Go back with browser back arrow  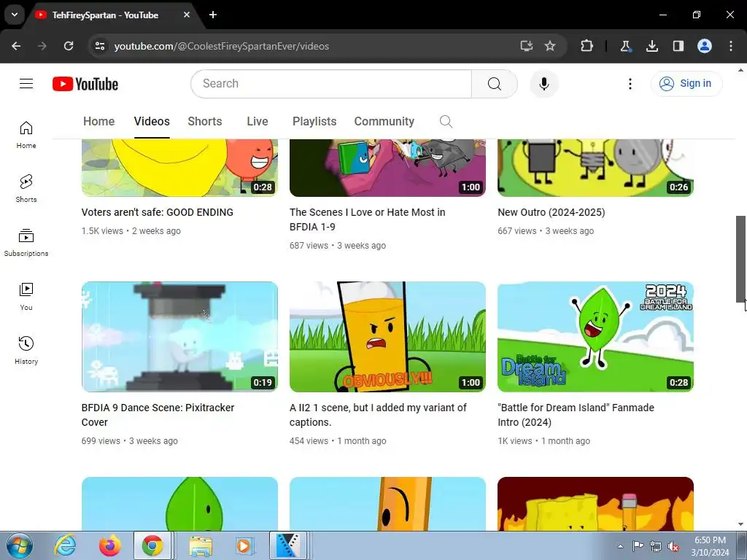16,46
